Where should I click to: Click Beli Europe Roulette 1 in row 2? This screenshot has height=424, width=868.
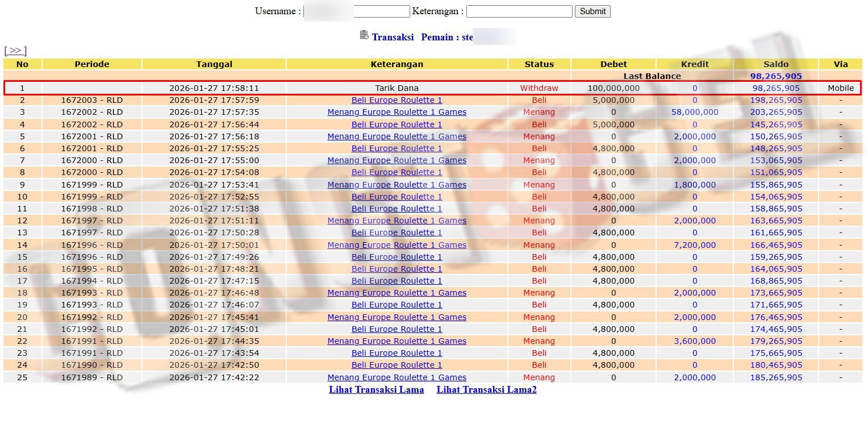[397, 100]
